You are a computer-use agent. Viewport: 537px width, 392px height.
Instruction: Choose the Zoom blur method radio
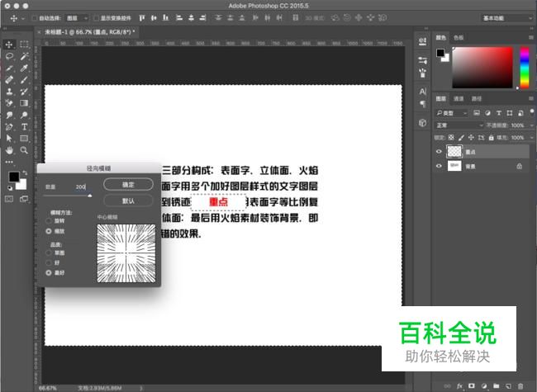tap(49, 231)
